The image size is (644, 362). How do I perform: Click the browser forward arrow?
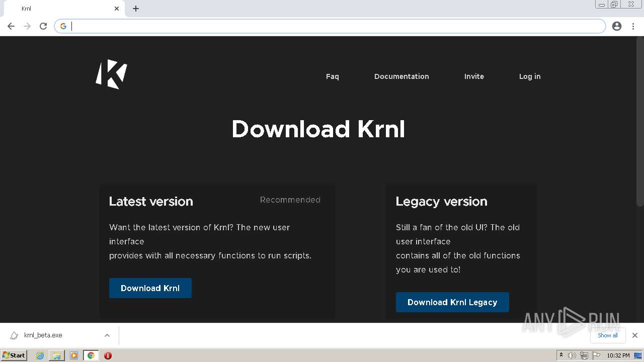[x=27, y=26]
